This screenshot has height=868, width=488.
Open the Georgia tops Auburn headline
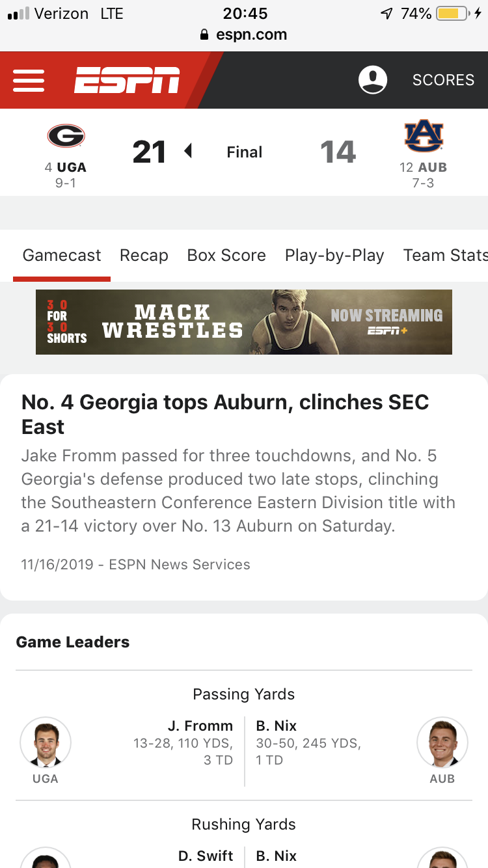225,414
